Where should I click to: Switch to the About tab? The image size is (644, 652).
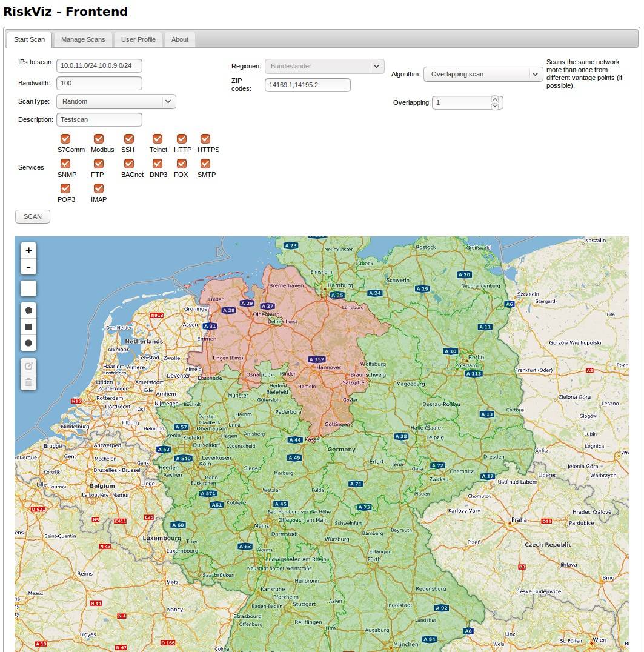point(179,39)
